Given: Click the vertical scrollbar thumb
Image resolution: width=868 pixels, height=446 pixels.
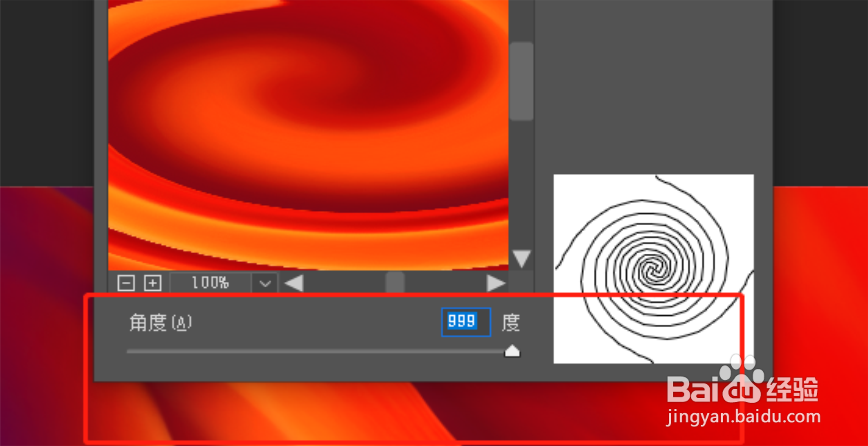Looking at the screenshot, I should click(521, 82).
